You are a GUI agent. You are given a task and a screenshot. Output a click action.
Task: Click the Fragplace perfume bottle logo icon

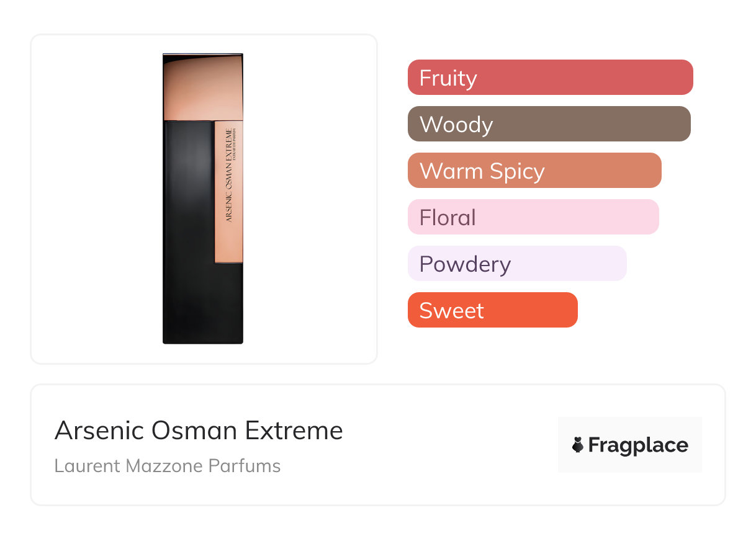point(578,445)
